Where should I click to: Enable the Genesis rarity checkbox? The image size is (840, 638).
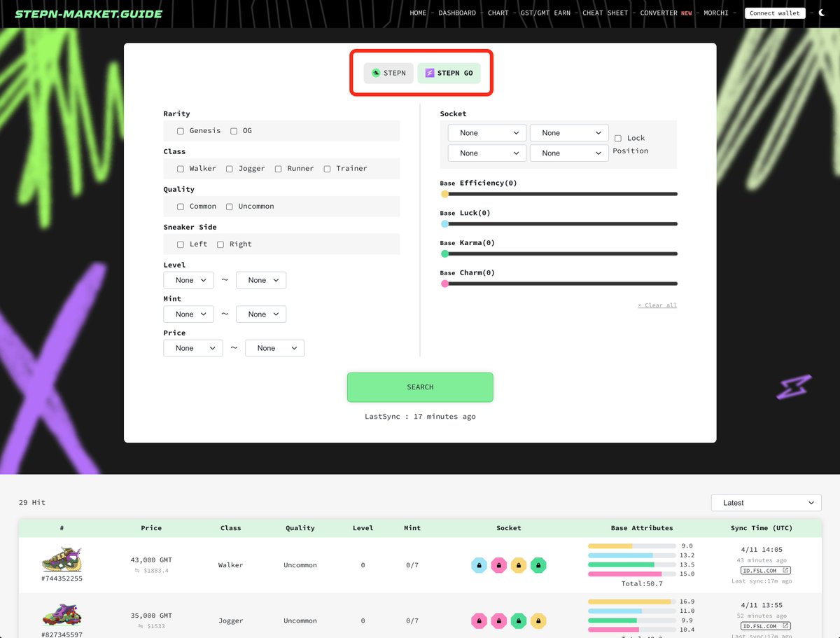point(181,131)
